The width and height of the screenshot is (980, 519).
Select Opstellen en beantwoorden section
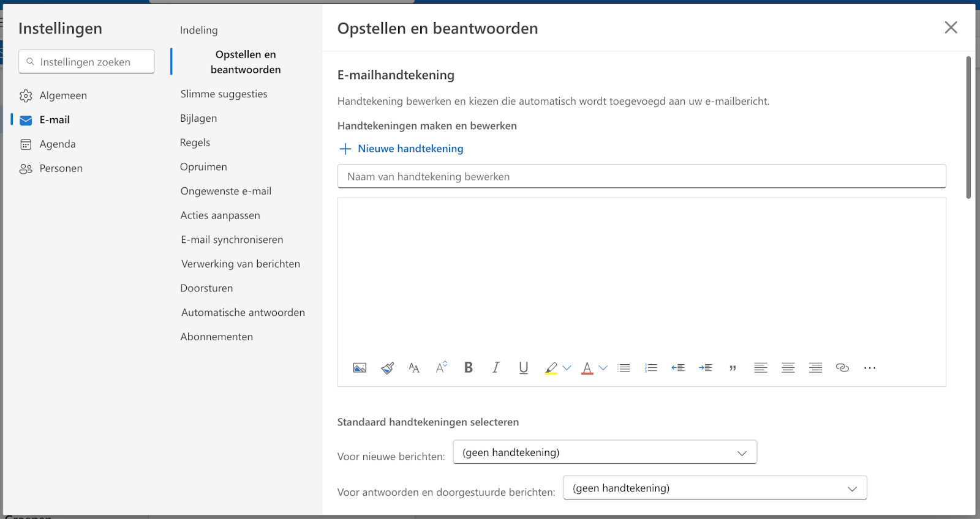click(246, 62)
